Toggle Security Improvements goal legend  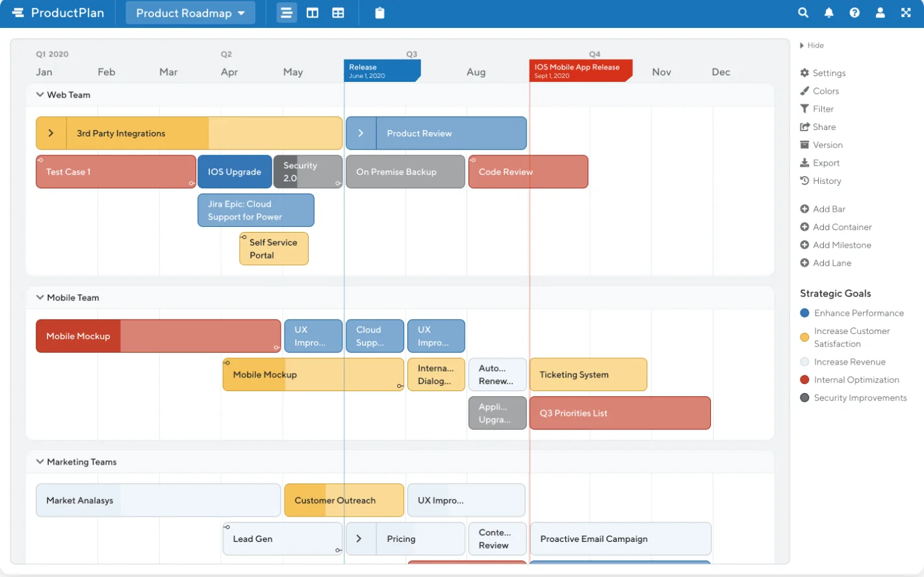coord(853,398)
